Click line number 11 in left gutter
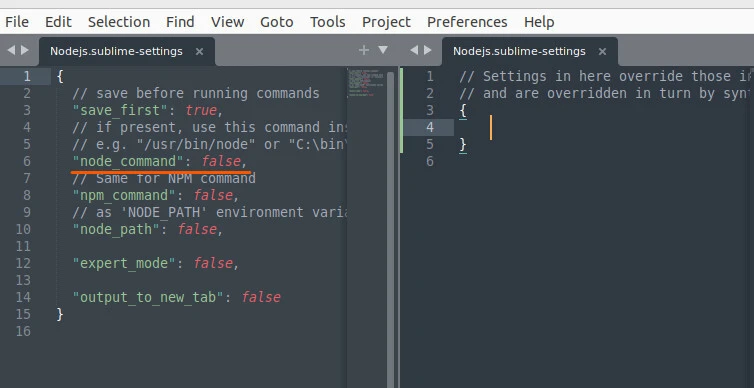Viewport: 754px width, 388px height. click(x=23, y=247)
